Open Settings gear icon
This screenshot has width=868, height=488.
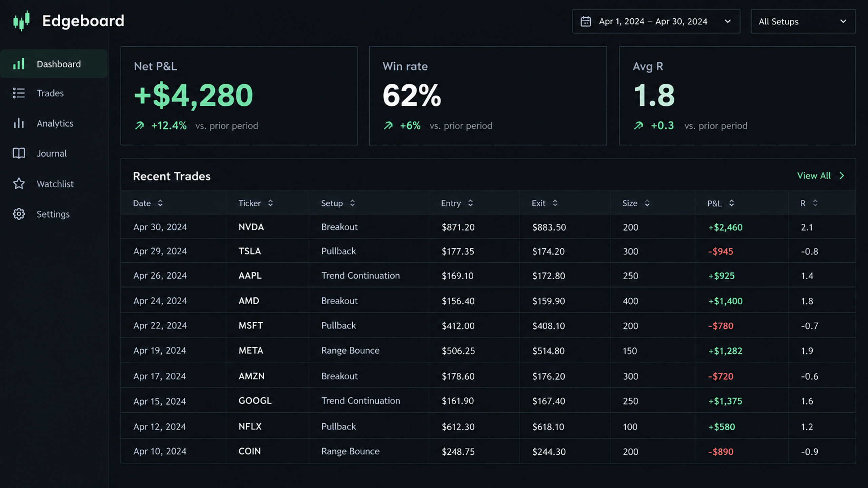pyautogui.click(x=19, y=214)
